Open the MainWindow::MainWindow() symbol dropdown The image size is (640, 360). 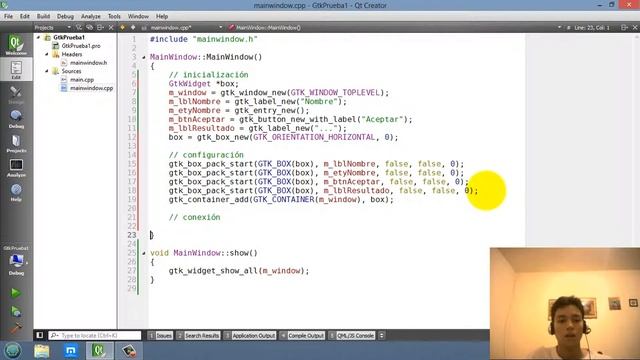point(395,27)
